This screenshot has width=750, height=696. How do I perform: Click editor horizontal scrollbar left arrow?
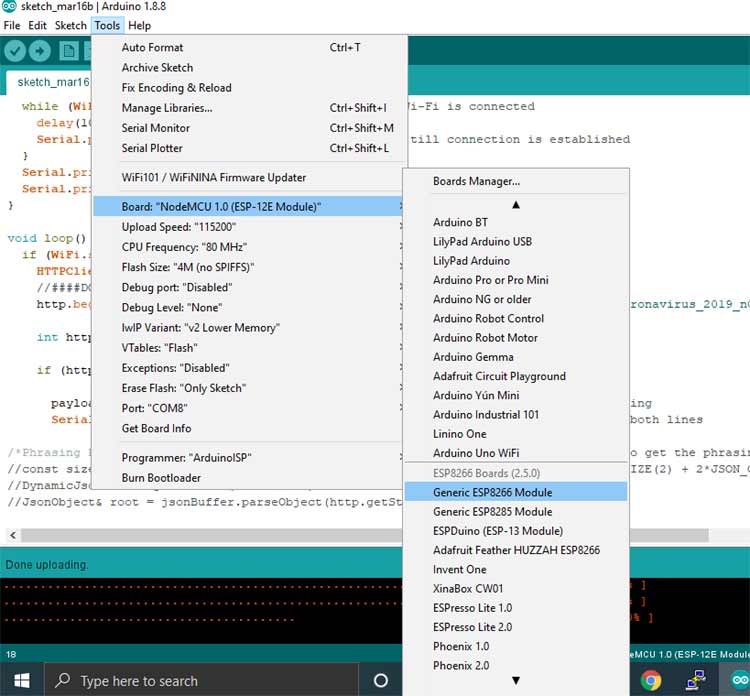point(13,535)
